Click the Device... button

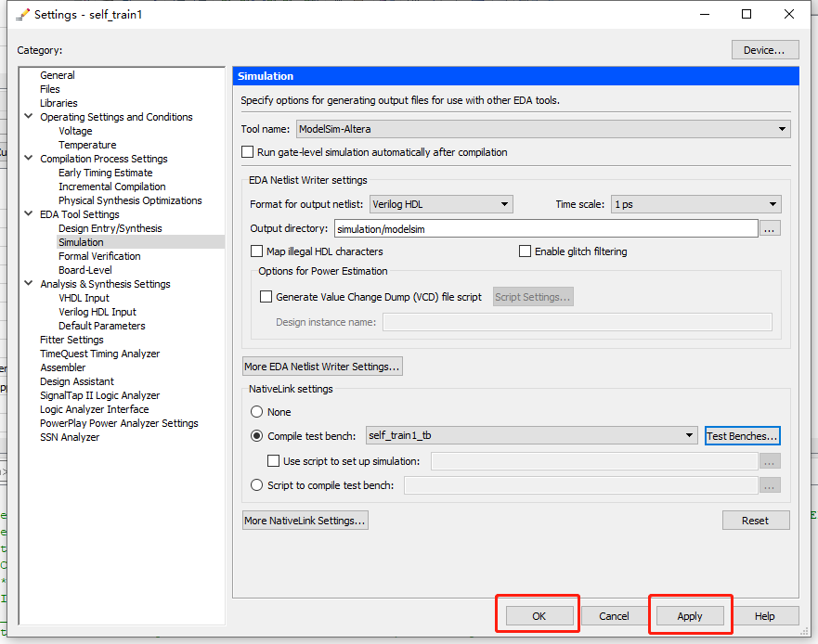[765, 50]
